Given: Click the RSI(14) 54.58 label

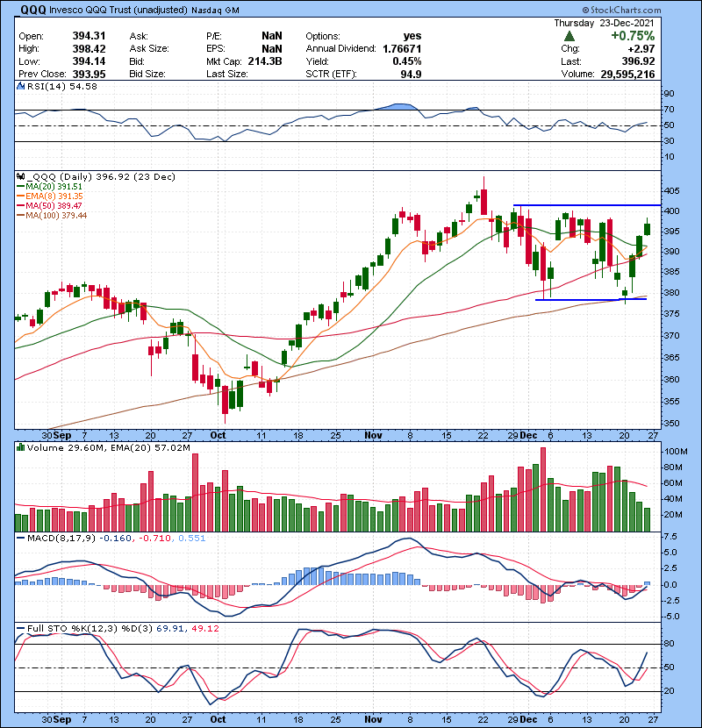Looking at the screenshot, I should tap(61, 86).
